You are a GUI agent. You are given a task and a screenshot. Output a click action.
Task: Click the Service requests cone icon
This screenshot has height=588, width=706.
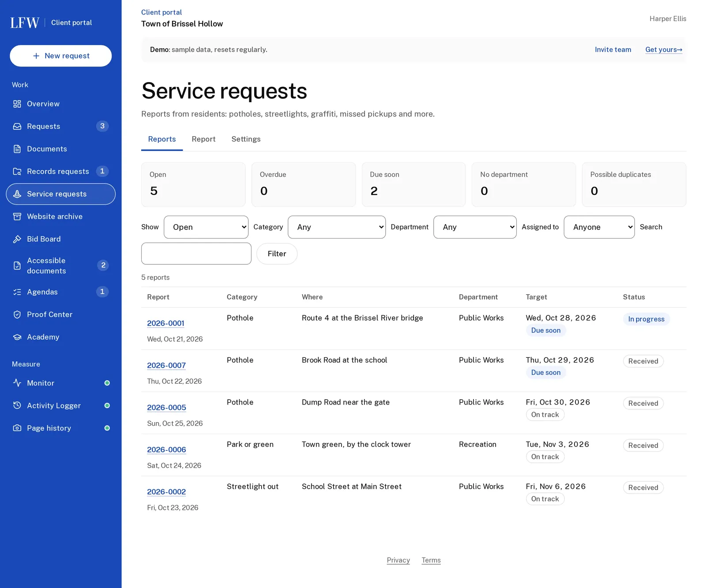click(17, 194)
